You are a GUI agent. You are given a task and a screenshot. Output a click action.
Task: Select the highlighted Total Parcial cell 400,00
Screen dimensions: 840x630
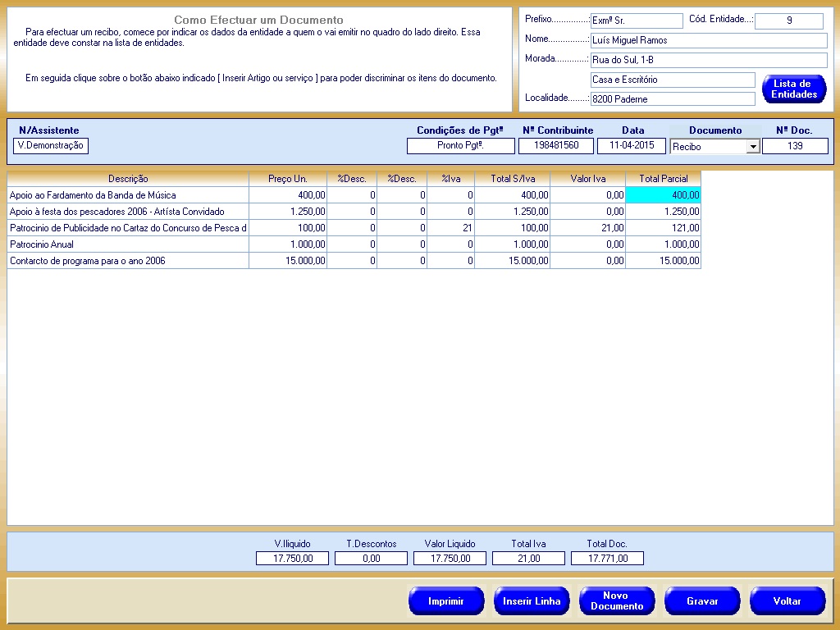pos(663,195)
